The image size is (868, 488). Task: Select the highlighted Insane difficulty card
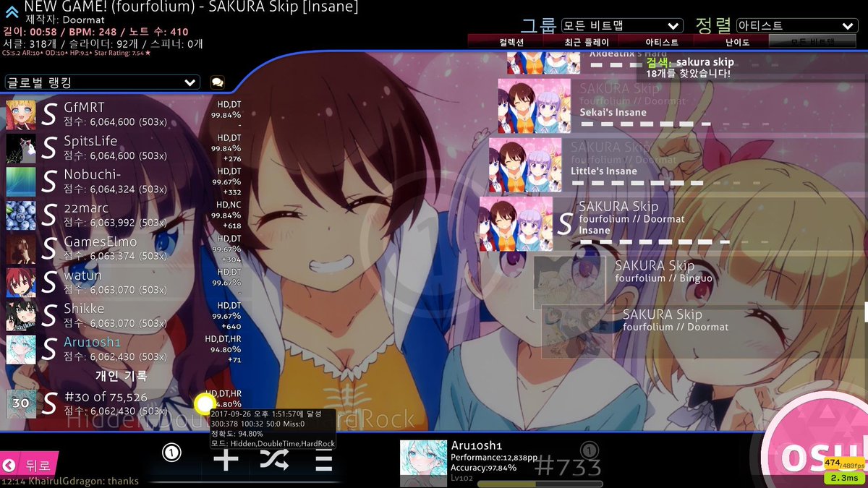tap(673, 224)
